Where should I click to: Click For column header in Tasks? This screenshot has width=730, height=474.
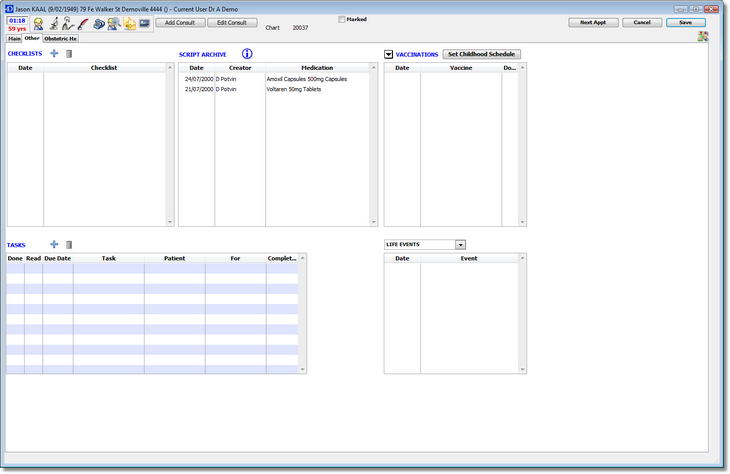click(x=236, y=258)
